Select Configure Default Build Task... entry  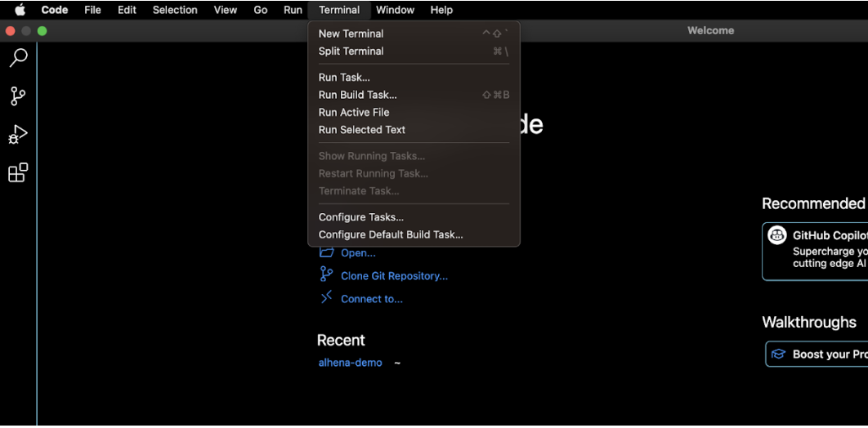tap(414, 234)
